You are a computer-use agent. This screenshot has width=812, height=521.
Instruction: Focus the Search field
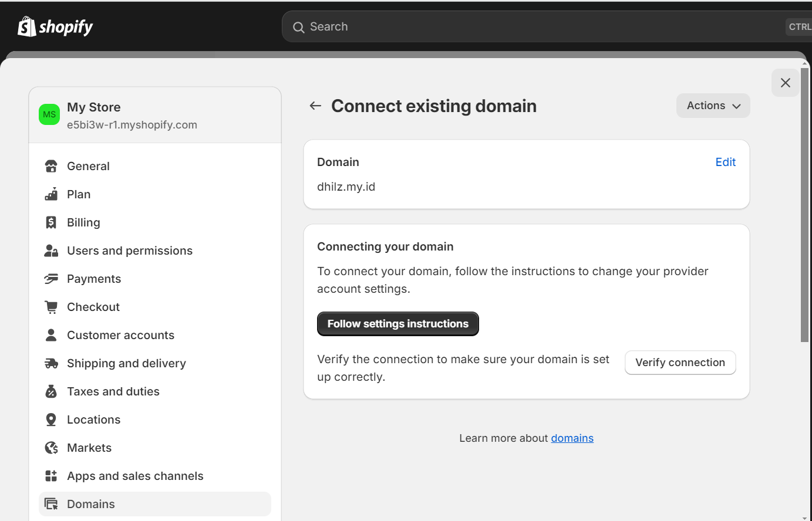pyautogui.click(x=546, y=26)
